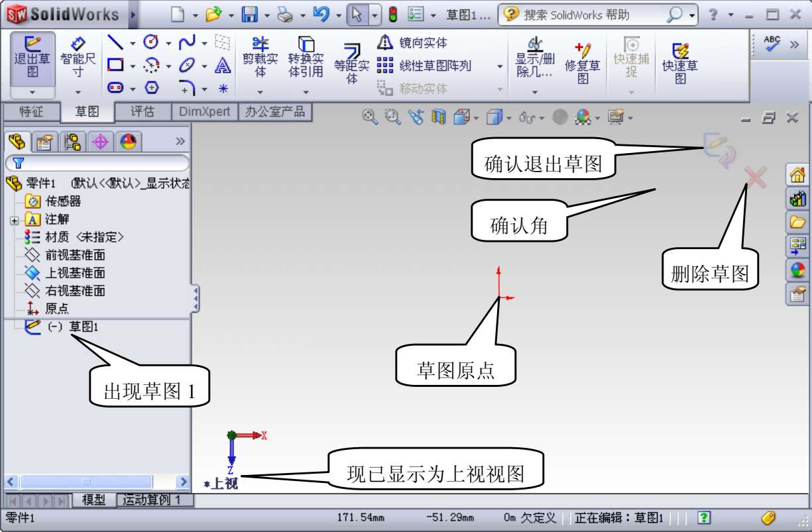Select 草图1 in the feature tree
This screenshot has width=812, height=532.
[x=83, y=327]
